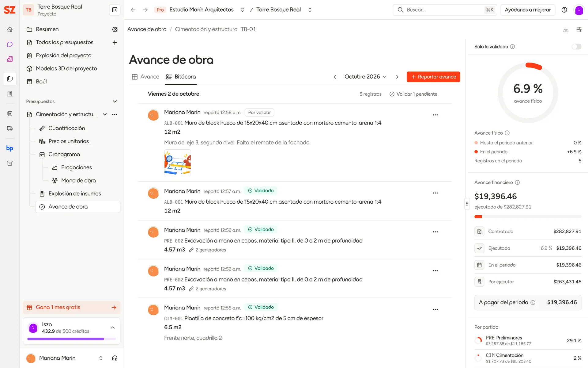Switch to the Avance tab
This screenshot has height=368, width=588.
(145, 77)
